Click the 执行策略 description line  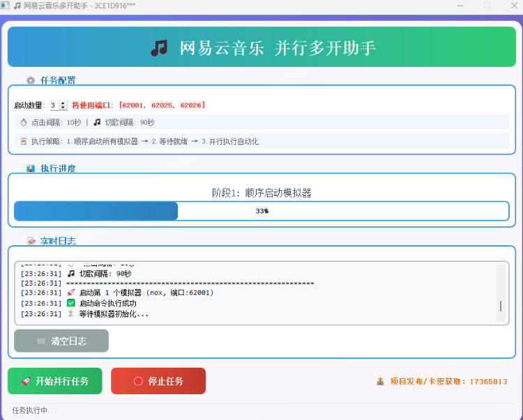[145, 141]
